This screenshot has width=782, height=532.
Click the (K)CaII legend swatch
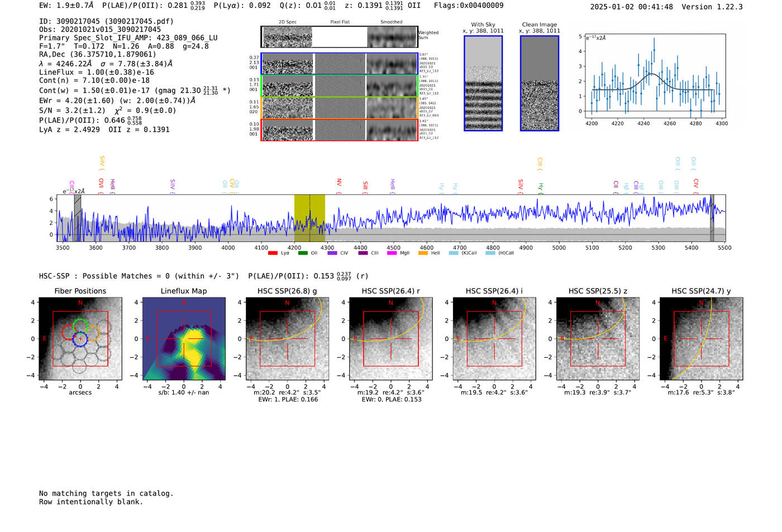click(x=454, y=253)
